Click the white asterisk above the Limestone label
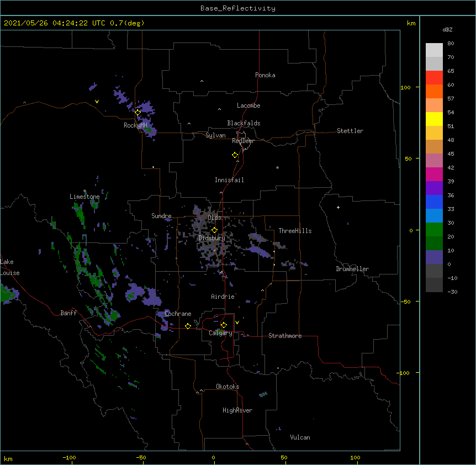Viewport: 476px width, 465px height. pos(84,191)
